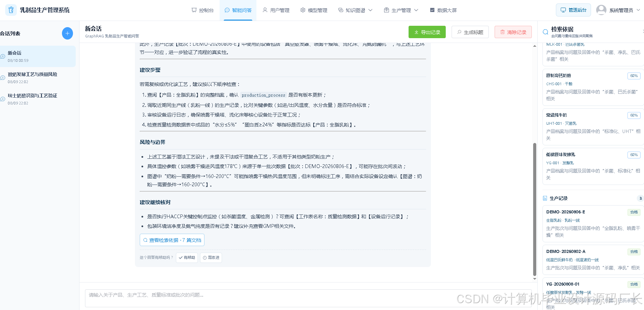Screen dimensions: 644x310
Task: Click 生成标题 button
Action: (470, 32)
